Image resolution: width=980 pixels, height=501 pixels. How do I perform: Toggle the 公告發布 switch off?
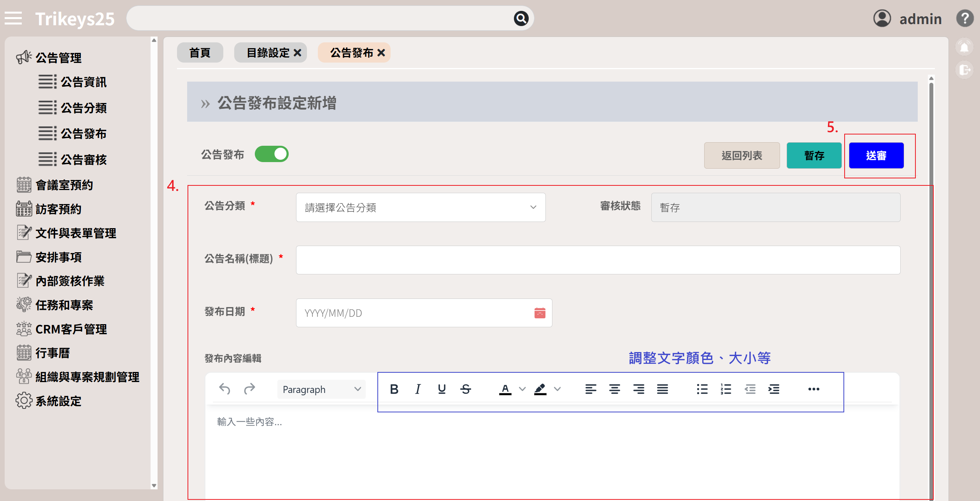click(x=272, y=154)
